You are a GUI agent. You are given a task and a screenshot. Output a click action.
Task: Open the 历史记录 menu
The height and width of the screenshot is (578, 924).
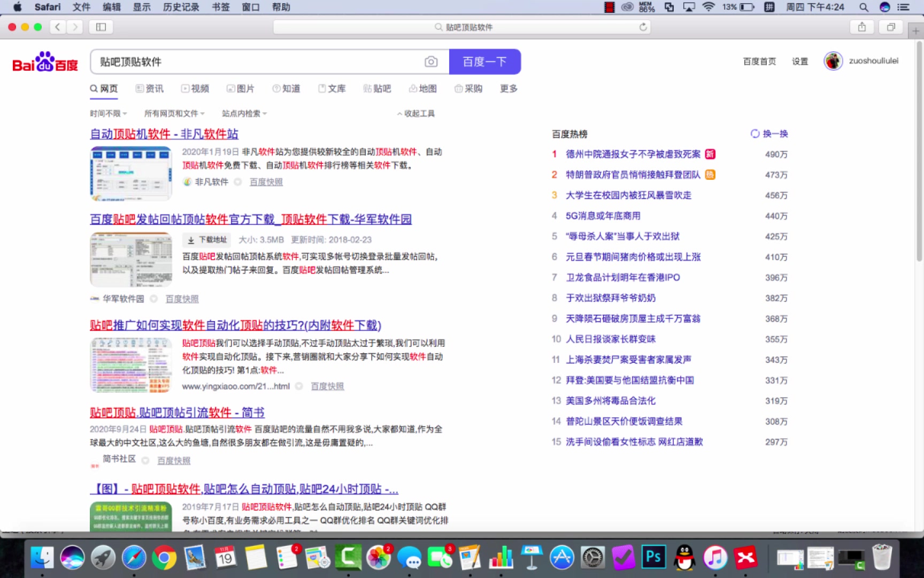point(181,7)
